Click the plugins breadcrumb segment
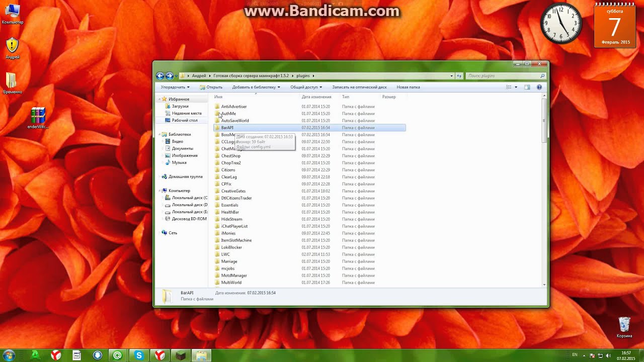Viewport: 644px width, 362px height. coord(303,76)
